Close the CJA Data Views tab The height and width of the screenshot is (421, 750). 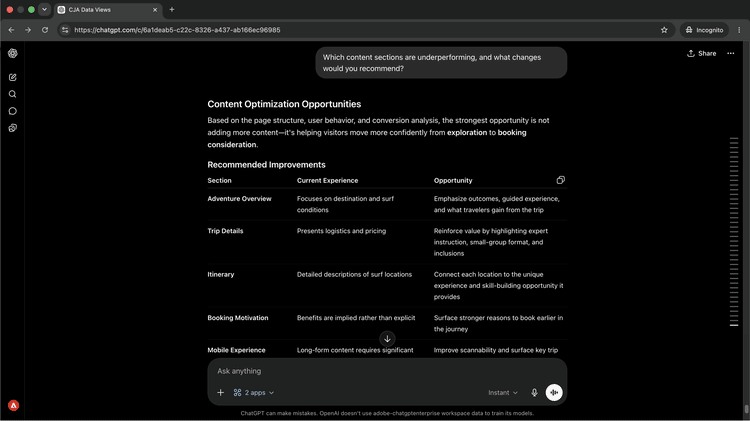(155, 10)
